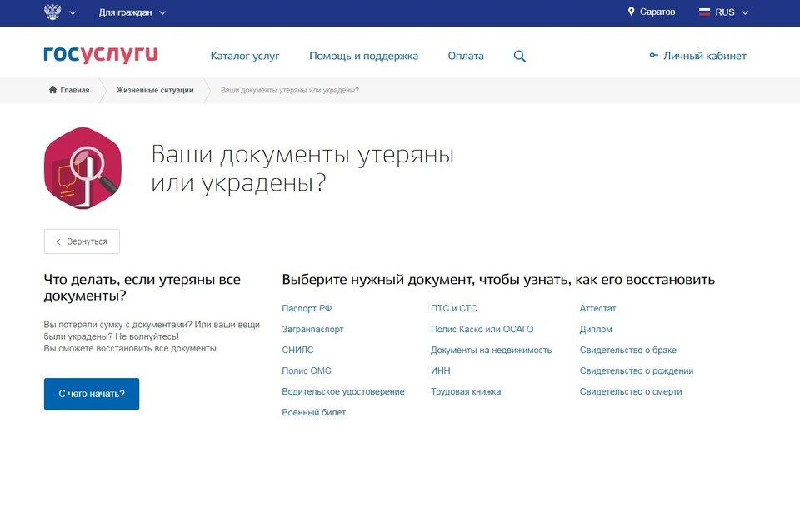Click the page heading "Ваши документы утеряны или украдены?"
This screenshot has width=800, height=532.
pyautogui.click(x=302, y=169)
